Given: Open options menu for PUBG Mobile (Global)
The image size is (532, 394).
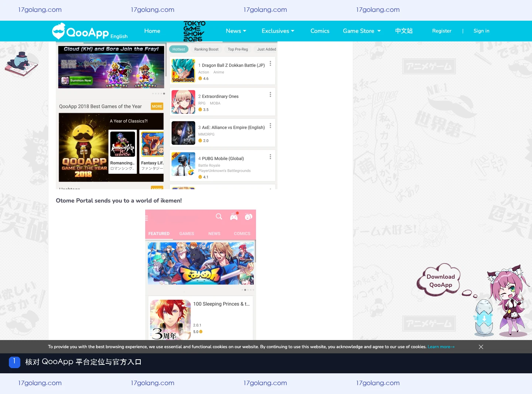Looking at the screenshot, I should pos(270,157).
